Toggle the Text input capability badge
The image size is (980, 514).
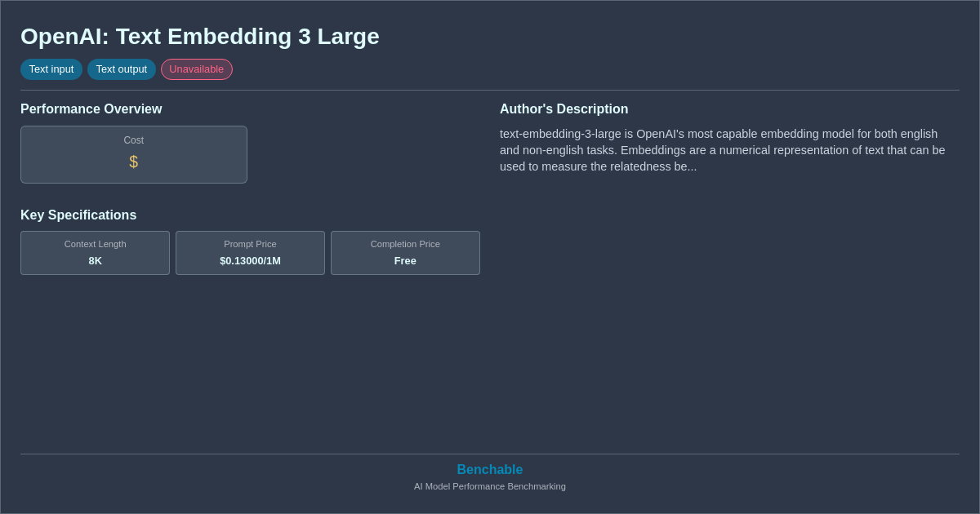(x=51, y=69)
